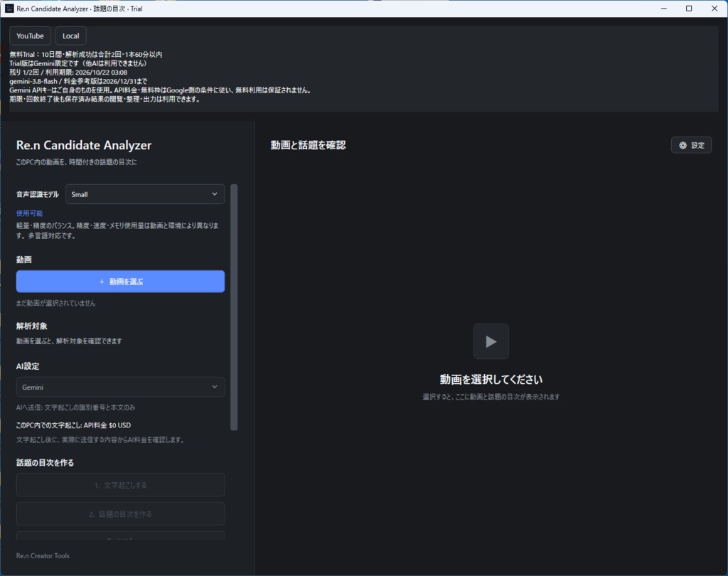Click the 動画と話題を確認 heading
728x576 pixels.
[x=308, y=145]
